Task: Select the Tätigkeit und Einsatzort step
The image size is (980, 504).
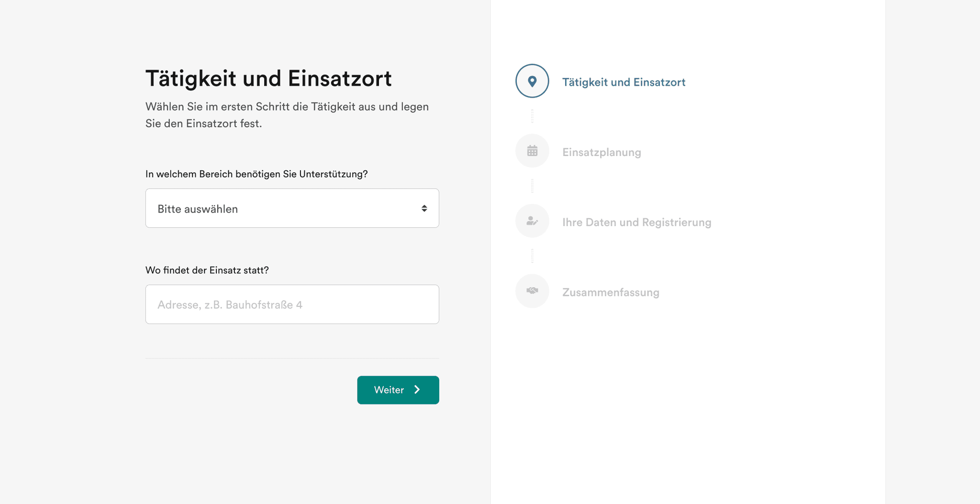Action: (624, 82)
